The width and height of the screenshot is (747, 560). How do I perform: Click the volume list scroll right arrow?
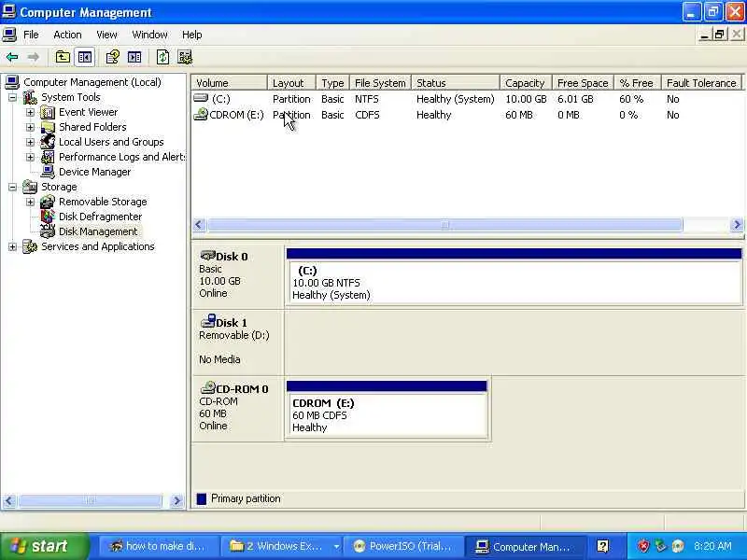pos(737,224)
